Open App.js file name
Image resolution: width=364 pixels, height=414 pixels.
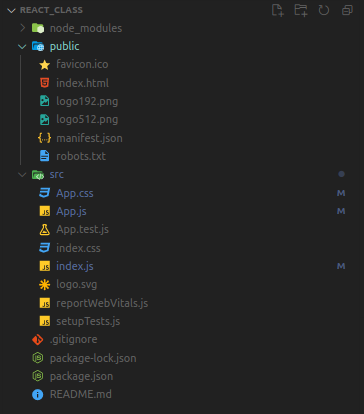tap(71, 211)
